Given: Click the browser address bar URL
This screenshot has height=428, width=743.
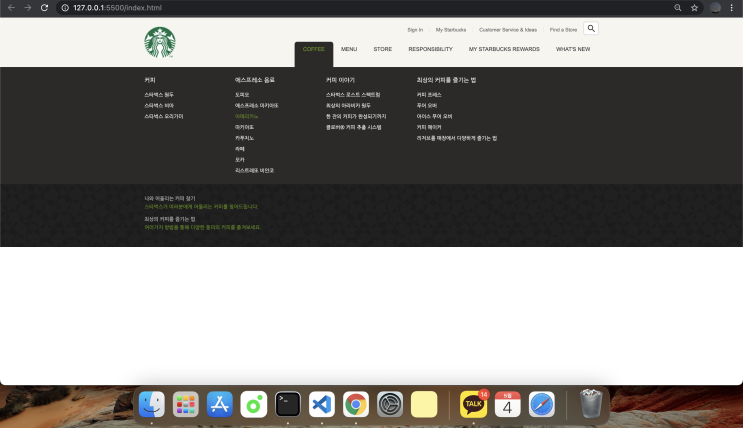Looking at the screenshot, I should click(x=118, y=8).
